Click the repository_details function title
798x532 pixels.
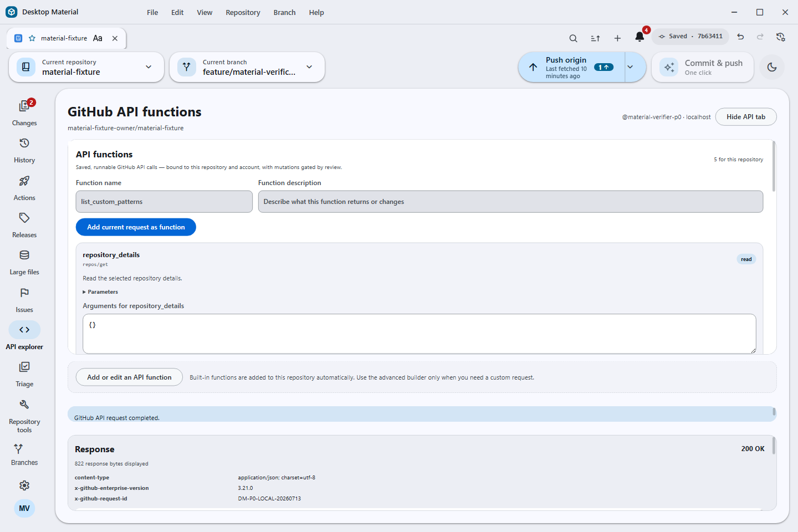pos(111,255)
